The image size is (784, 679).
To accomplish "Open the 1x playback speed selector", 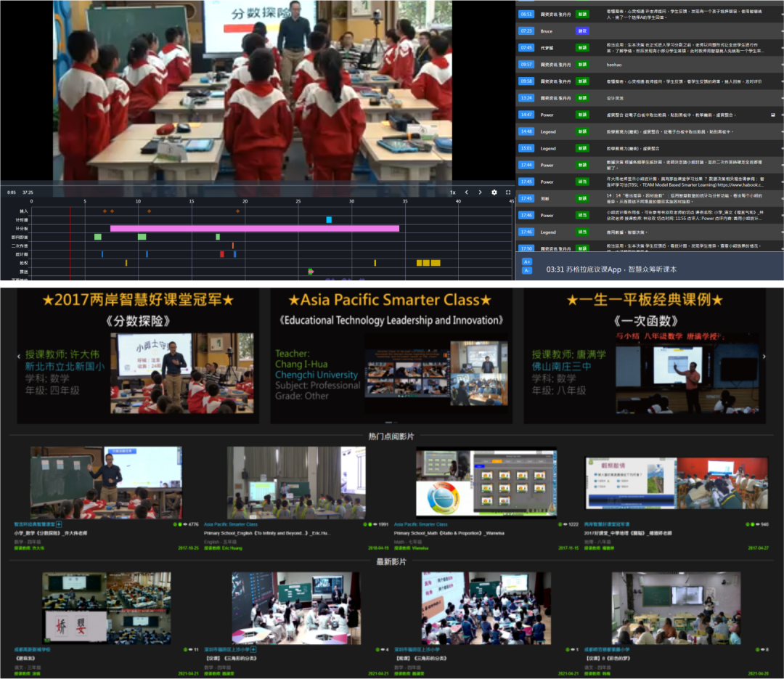I will click(452, 192).
